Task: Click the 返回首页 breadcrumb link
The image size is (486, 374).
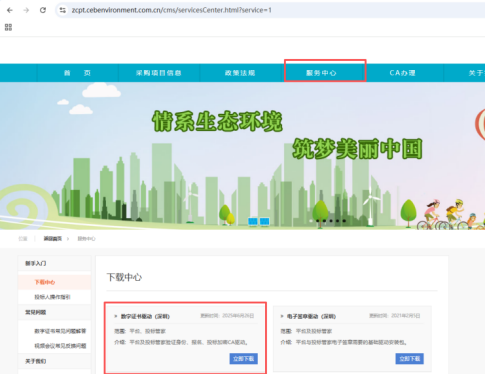Action: pyautogui.click(x=53, y=239)
